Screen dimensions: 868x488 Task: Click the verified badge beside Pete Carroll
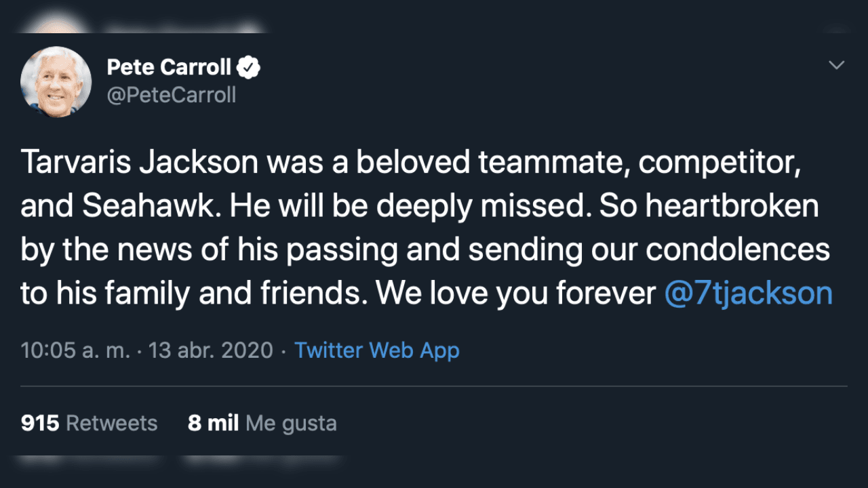click(250, 67)
